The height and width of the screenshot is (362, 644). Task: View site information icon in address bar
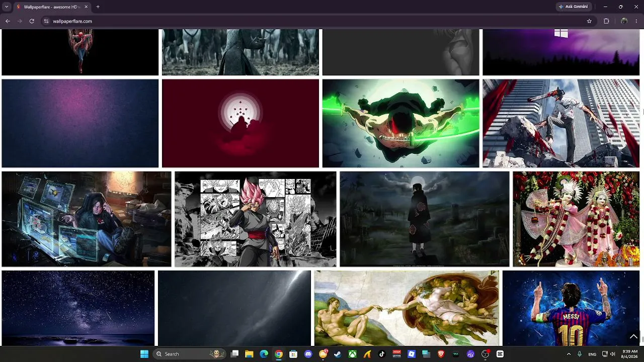tap(46, 21)
